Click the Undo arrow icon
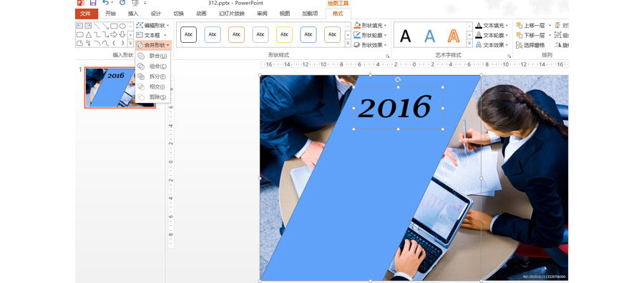644x283 pixels. click(x=106, y=3)
